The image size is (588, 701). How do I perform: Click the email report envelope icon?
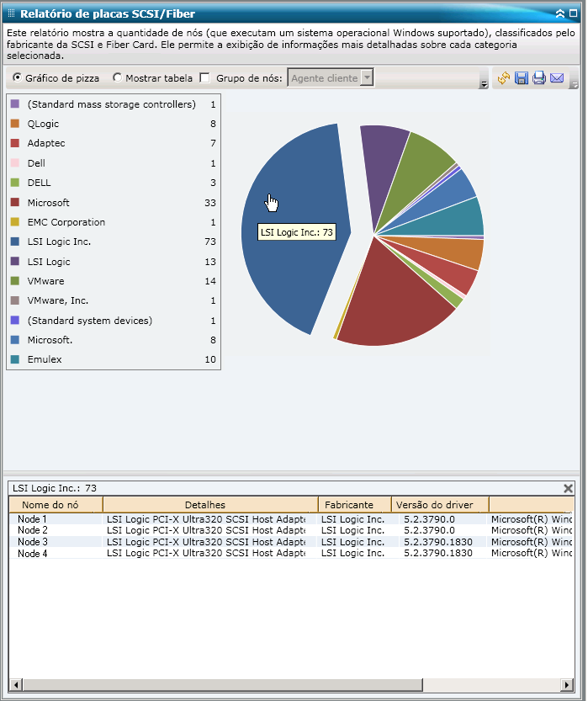click(x=557, y=78)
